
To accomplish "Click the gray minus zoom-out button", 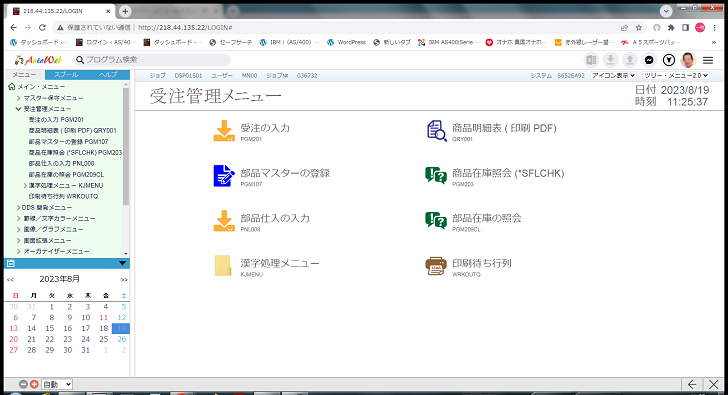I will pos(23,384).
